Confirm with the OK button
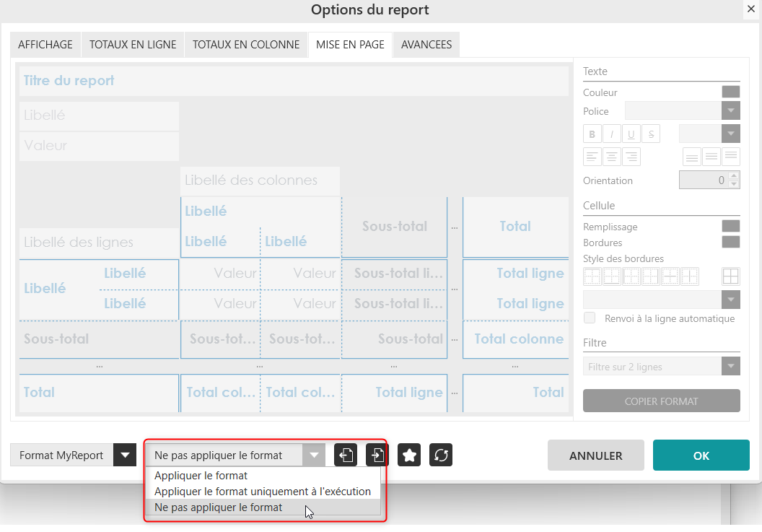Image resolution: width=762 pixels, height=532 pixels. pos(701,455)
